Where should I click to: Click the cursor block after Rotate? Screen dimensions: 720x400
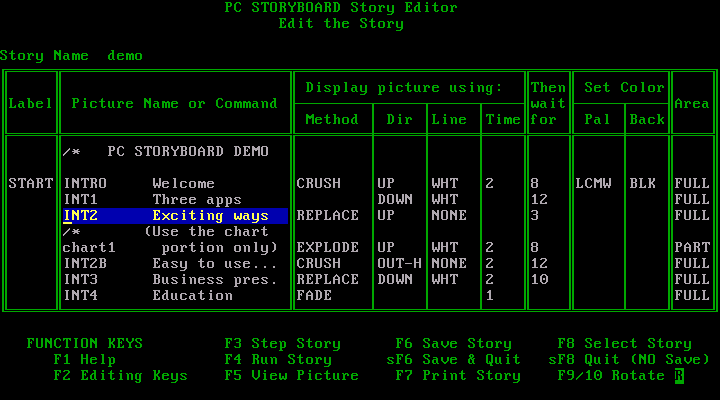[x=680, y=376]
